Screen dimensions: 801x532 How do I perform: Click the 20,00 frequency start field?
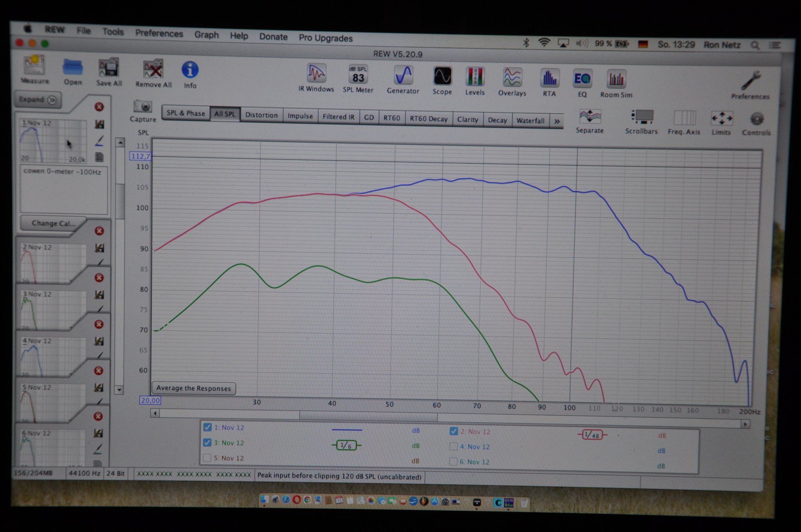coord(150,400)
